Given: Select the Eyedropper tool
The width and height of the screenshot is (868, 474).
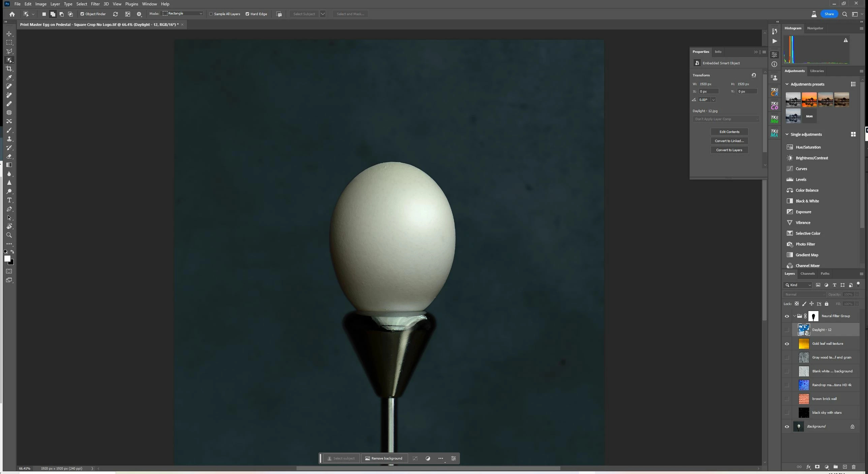Looking at the screenshot, I should (x=9, y=77).
